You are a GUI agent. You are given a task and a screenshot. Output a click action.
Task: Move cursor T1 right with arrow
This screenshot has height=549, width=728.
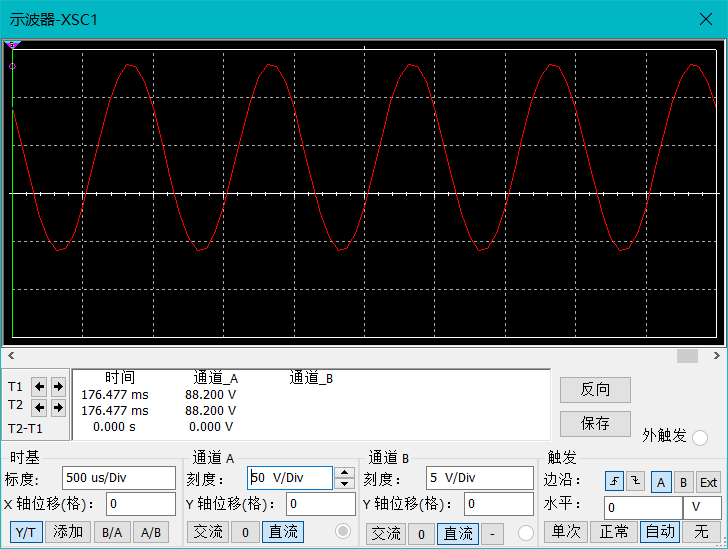coord(58,386)
